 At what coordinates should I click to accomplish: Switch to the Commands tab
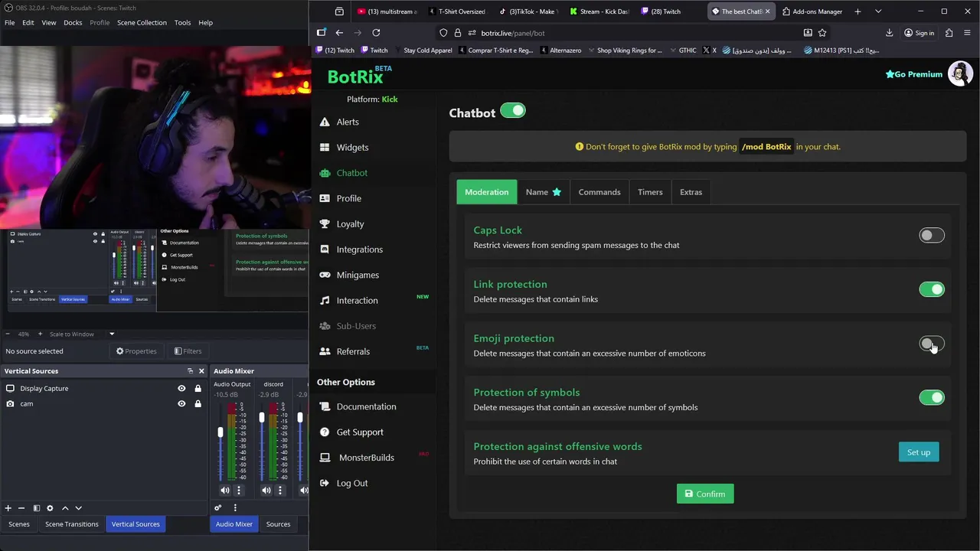(599, 192)
